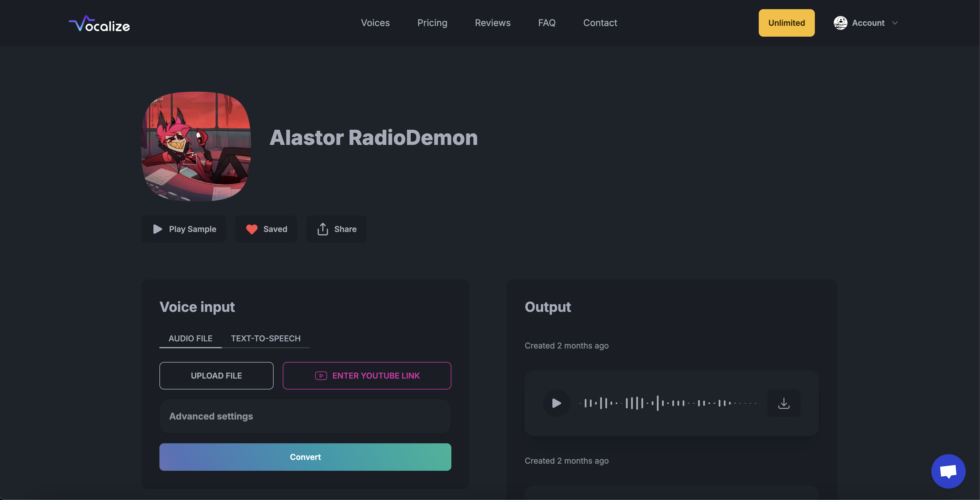Switch to the Text-to-Speech tab
Image resolution: width=980 pixels, height=500 pixels.
point(266,338)
